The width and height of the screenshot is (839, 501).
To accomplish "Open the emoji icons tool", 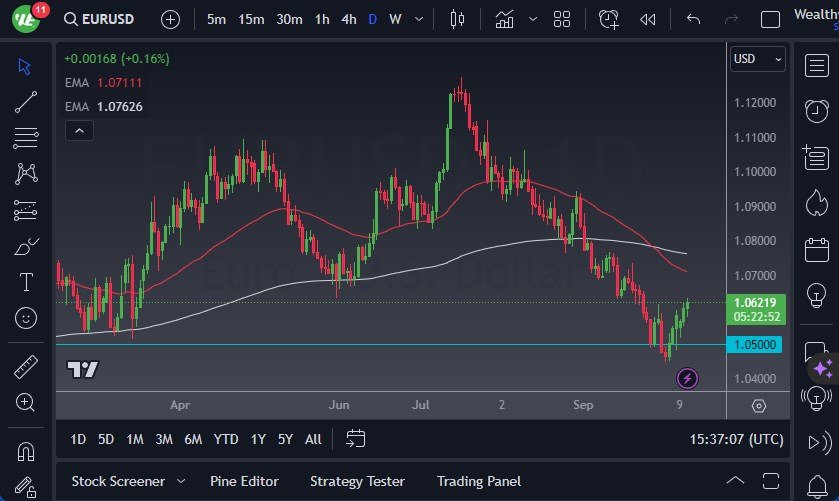I will (26, 319).
